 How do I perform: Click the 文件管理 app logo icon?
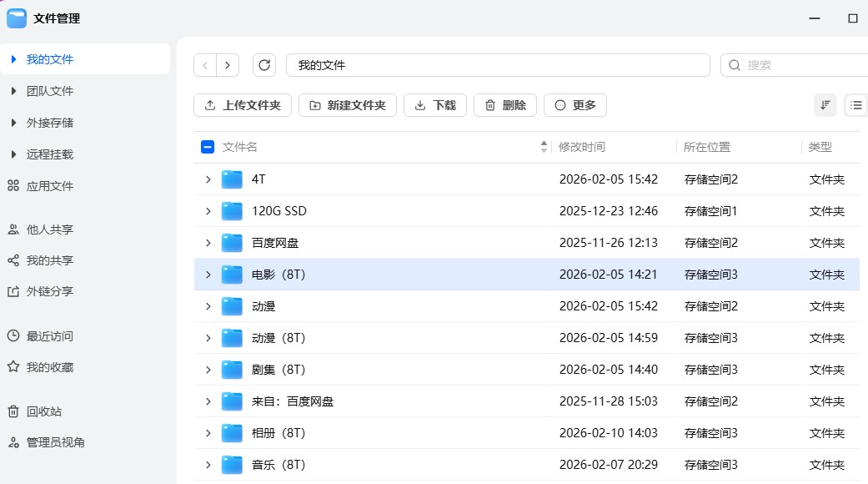[17, 18]
